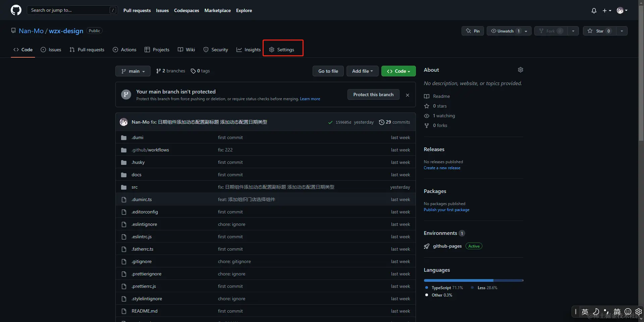Click the github-pages rocket icon
This screenshot has height=322, width=644.
[x=426, y=246]
